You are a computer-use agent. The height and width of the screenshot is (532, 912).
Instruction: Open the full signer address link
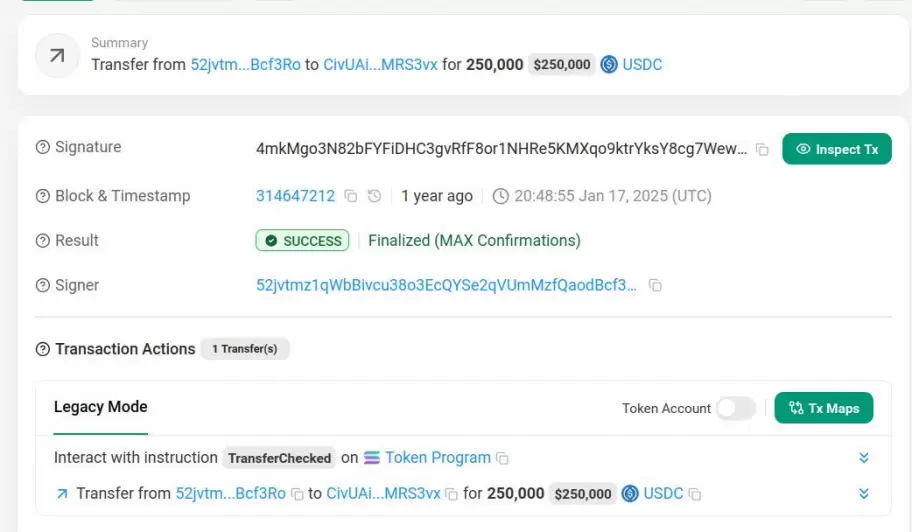coord(446,285)
